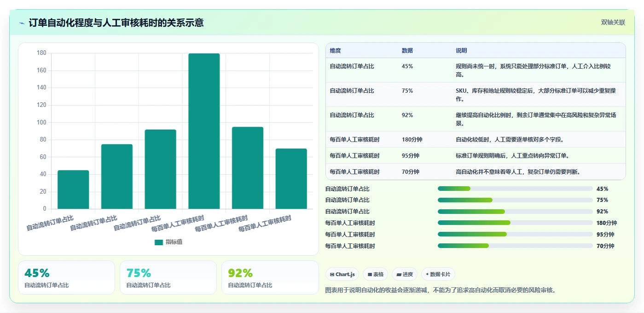The width and height of the screenshot is (644, 313).
Task: Click the 表格 tag chip
Action: [375, 274]
